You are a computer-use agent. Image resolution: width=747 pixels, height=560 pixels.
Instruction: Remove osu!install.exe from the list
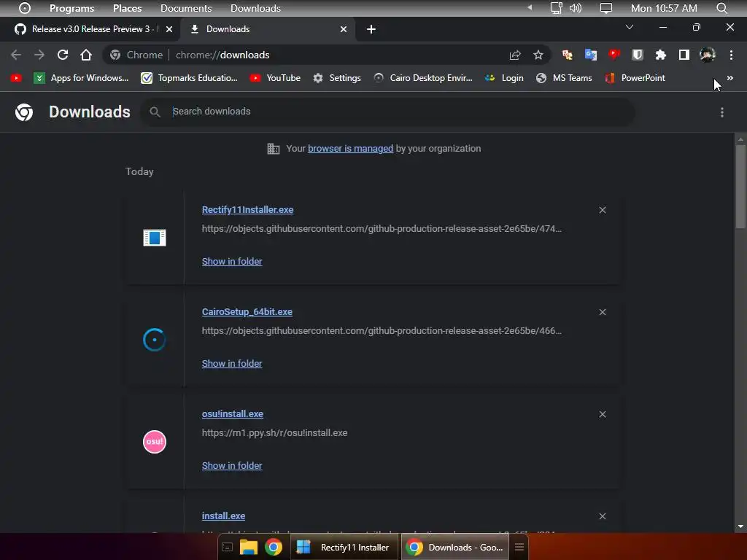[602, 414]
